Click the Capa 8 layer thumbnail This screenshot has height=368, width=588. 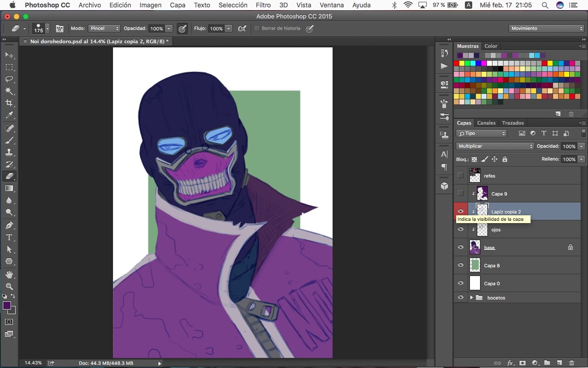point(475,265)
